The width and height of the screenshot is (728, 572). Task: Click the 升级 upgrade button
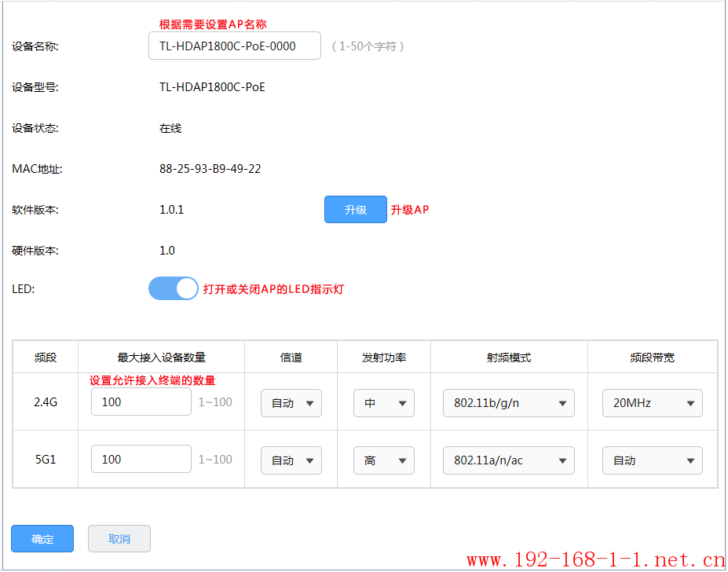coord(355,210)
